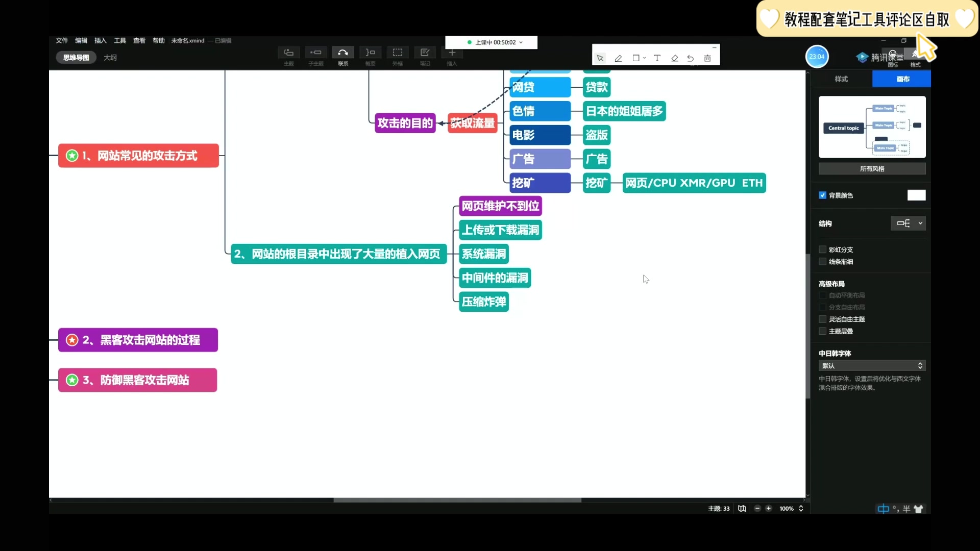Open the 结构 structure dropdown
The width and height of the screenshot is (980, 551).
click(908, 223)
